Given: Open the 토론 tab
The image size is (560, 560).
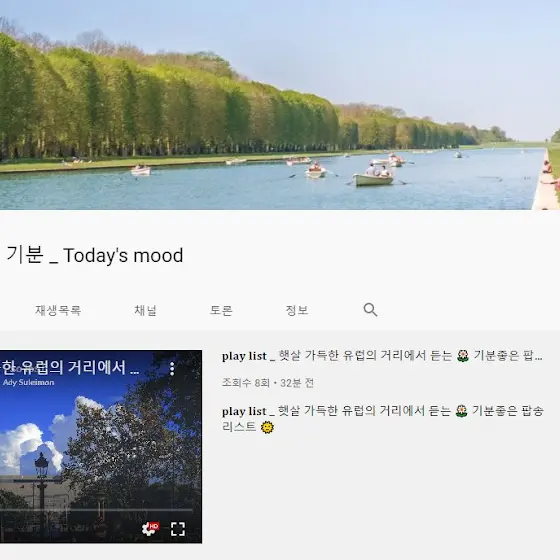Looking at the screenshot, I should tap(221, 310).
